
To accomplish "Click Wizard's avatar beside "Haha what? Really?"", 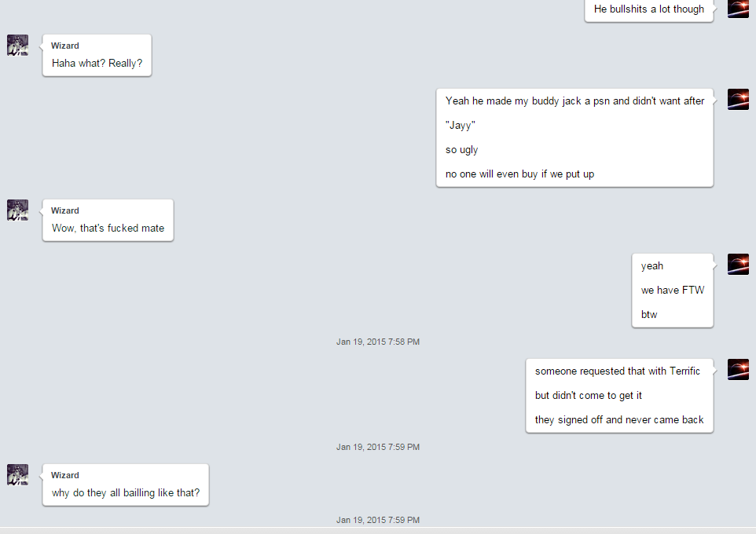I will 17,46.
